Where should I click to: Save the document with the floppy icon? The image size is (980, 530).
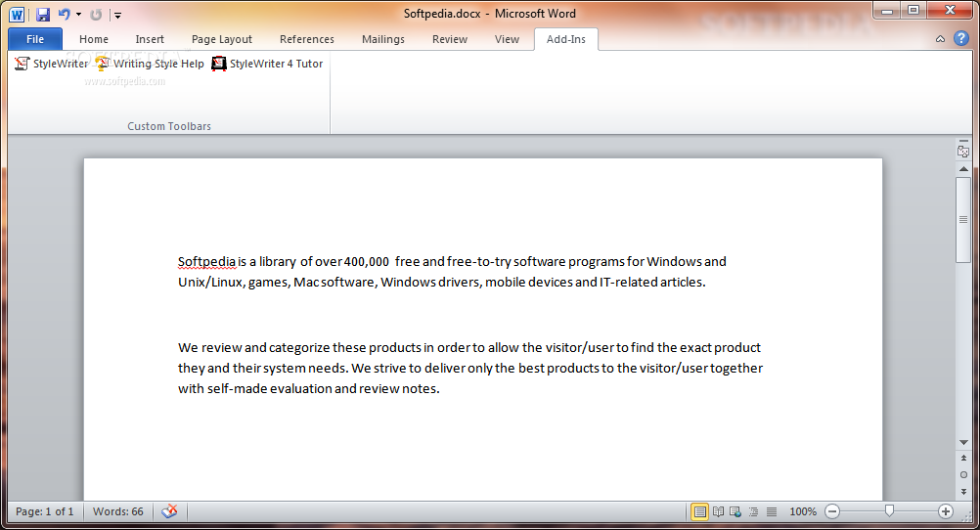[42, 15]
